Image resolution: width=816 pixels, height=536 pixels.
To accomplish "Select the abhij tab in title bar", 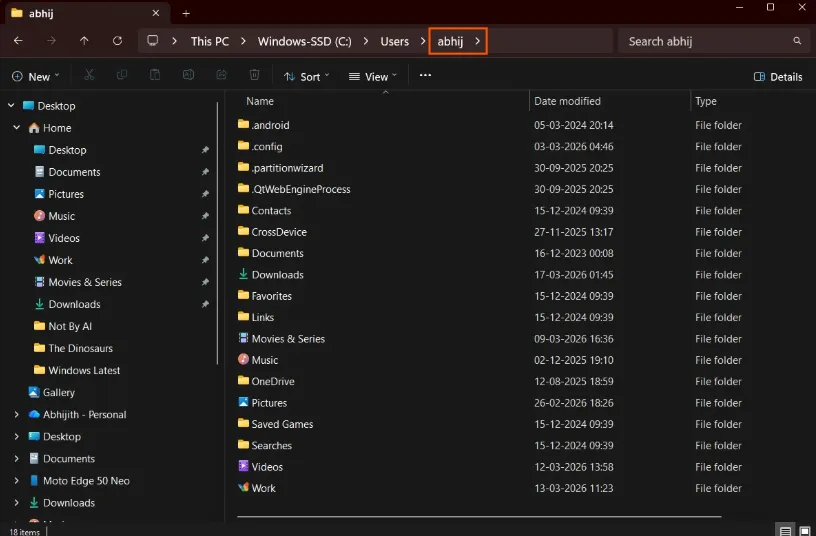I will 80,13.
